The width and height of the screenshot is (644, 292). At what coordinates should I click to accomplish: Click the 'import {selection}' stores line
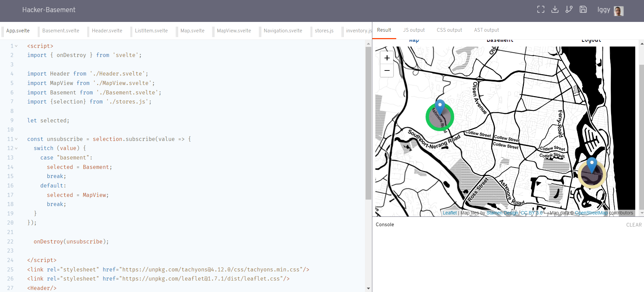point(89,101)
